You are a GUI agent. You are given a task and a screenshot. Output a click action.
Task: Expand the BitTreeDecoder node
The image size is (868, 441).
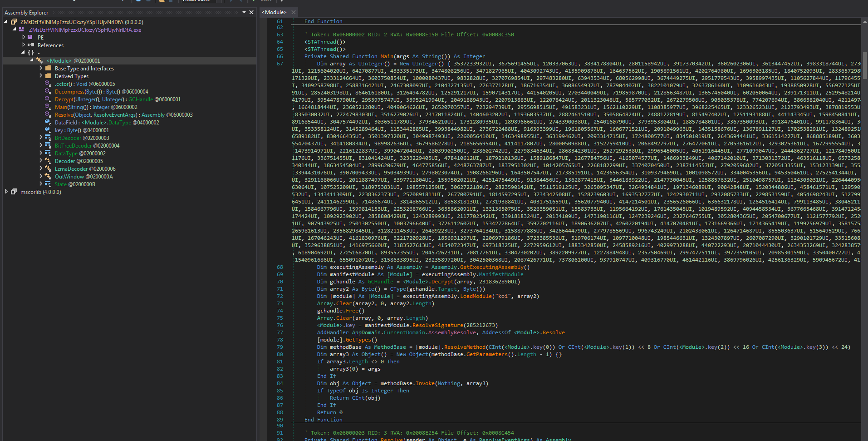pos(41,145)
